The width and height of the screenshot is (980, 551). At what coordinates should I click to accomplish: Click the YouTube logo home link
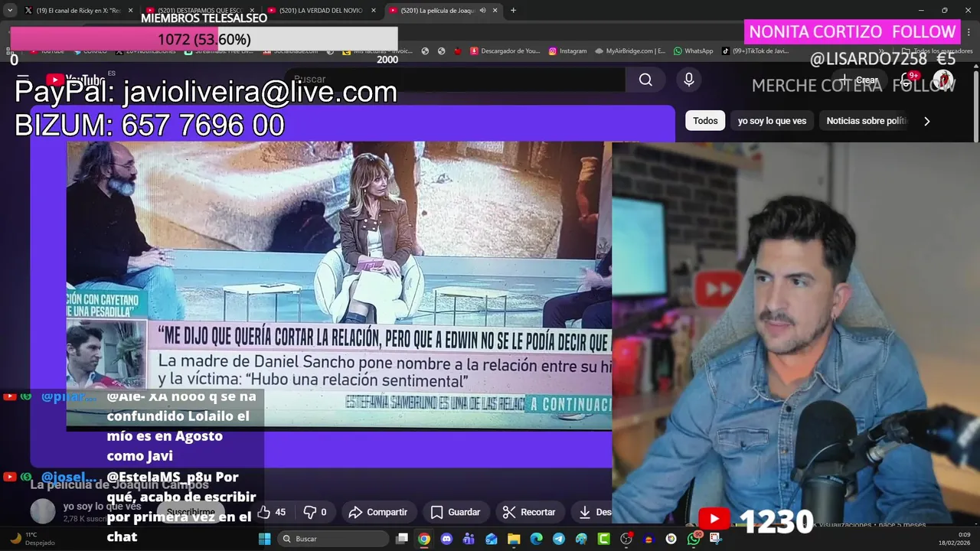pos(75,80)
